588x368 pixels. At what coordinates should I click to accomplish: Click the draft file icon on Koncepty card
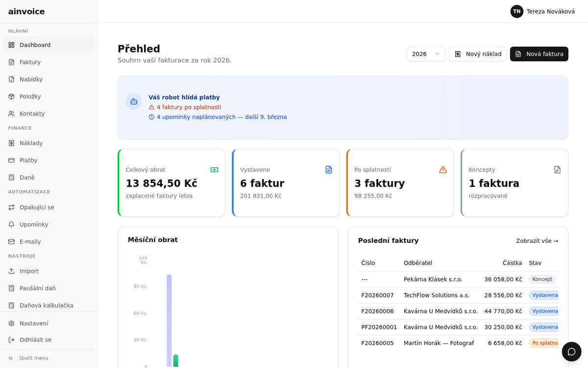(x=557, y=170)
